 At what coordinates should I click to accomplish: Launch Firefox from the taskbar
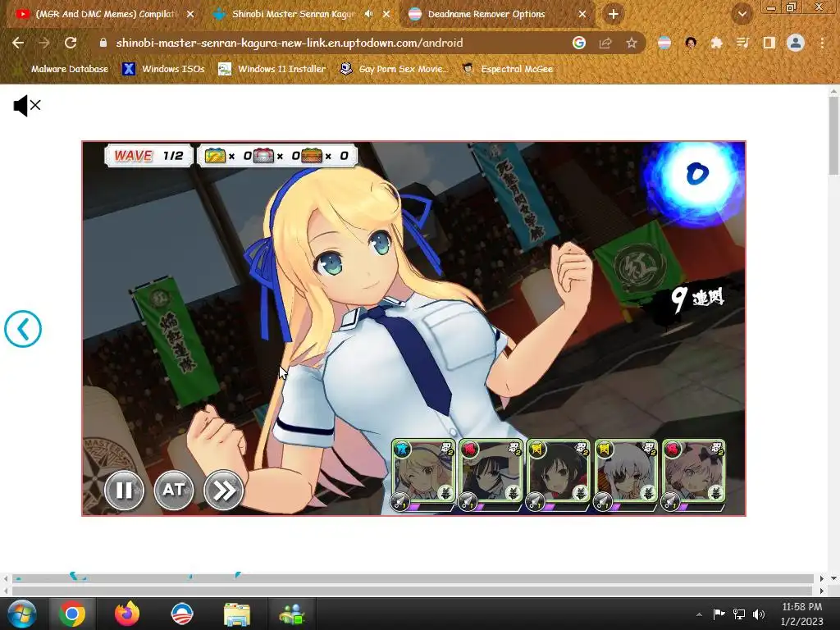click(x=127, y=614)
